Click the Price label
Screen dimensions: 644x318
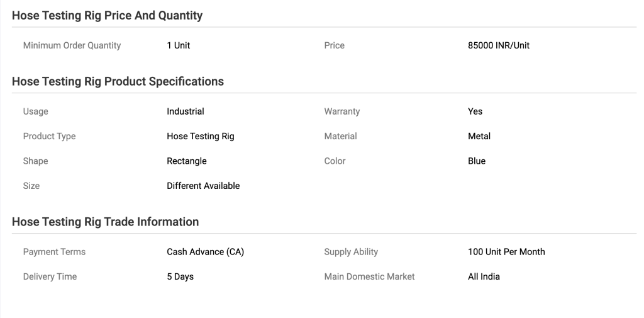click(335, 46)
